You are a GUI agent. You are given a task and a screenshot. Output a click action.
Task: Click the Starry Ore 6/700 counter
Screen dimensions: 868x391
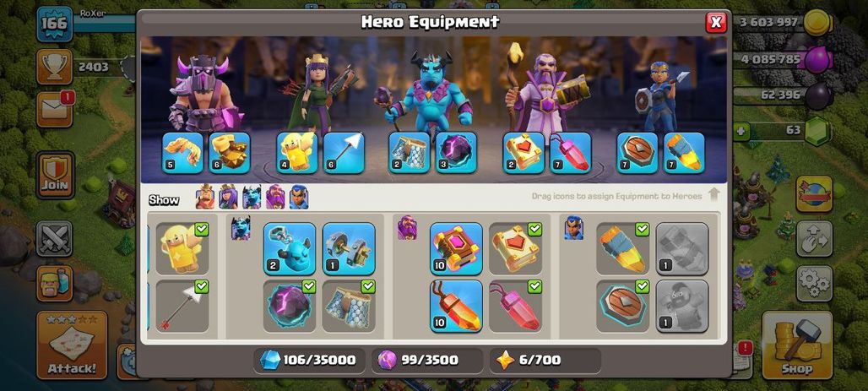click(545, 361)
